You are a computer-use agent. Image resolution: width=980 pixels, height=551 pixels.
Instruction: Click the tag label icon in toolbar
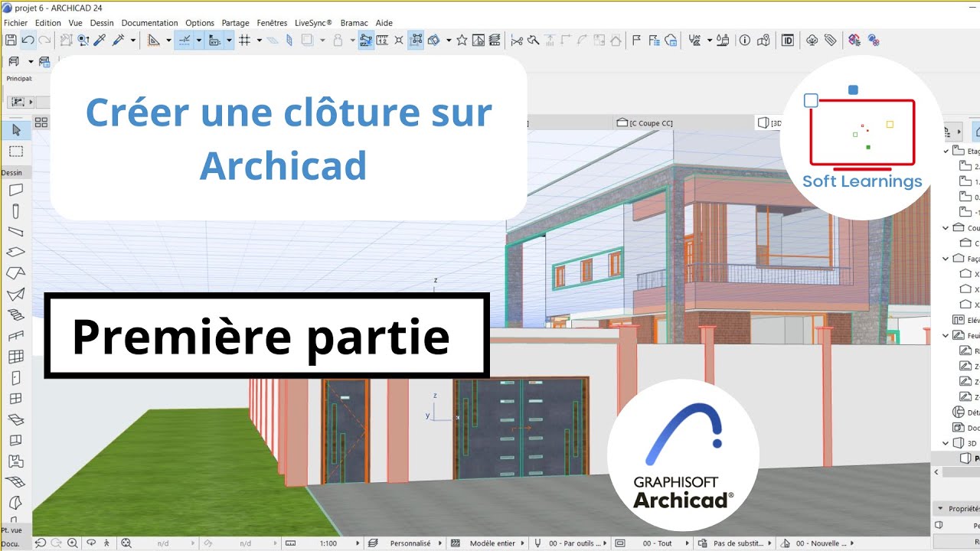point(830,40)
